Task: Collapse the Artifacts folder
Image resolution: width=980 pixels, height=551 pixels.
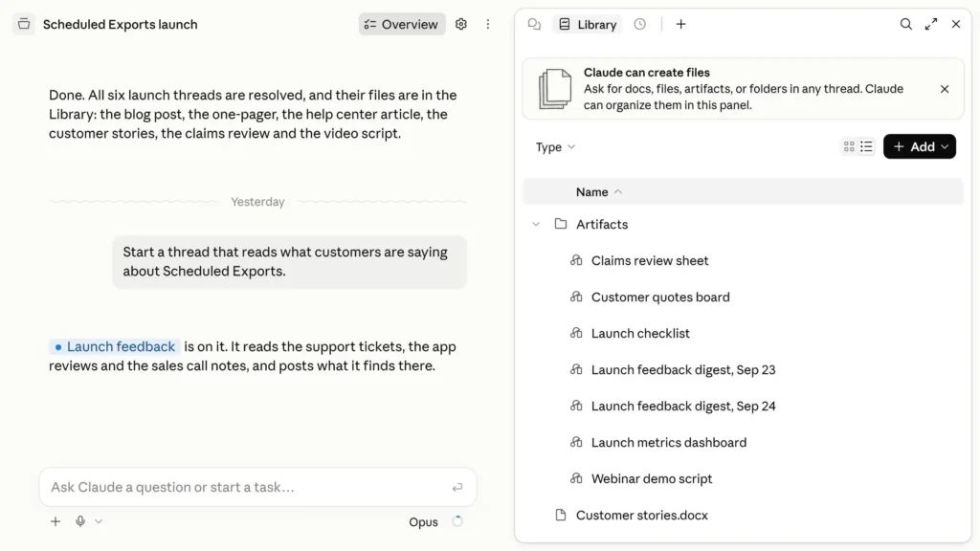Action: [536, 224]
